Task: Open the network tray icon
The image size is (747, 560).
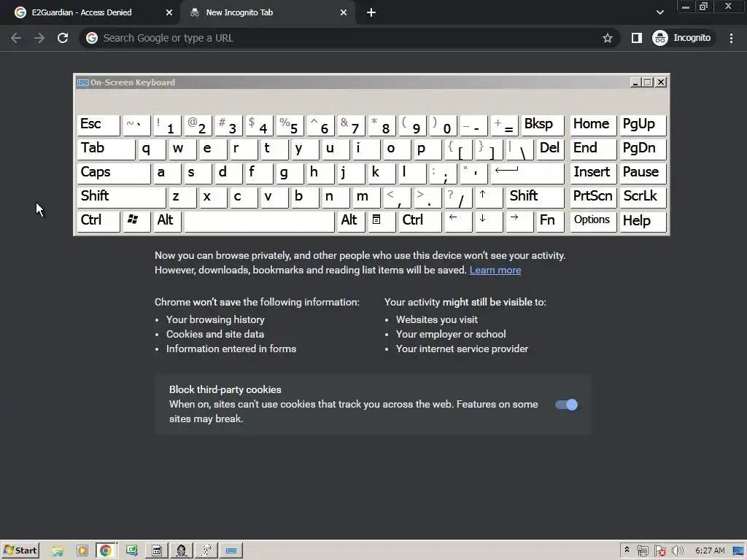Action: tap(642, 551)
